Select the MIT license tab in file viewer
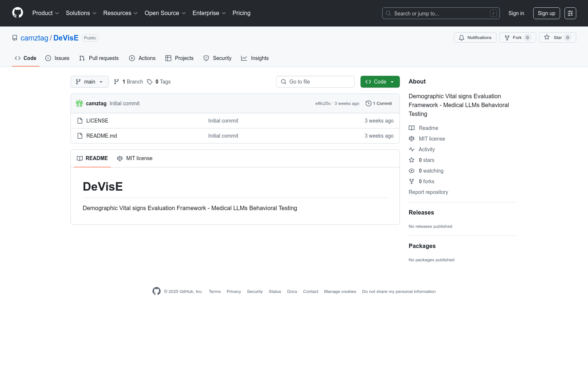Image resolution: width=588 pixels, height=368 pixels. (x=135, y=158)
